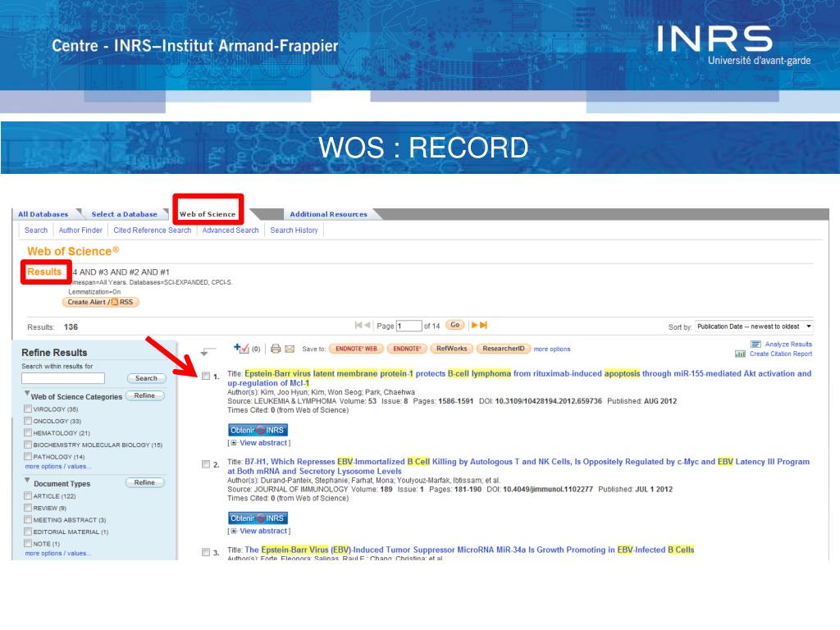Open the Sort by dropdown

(754, 326)
